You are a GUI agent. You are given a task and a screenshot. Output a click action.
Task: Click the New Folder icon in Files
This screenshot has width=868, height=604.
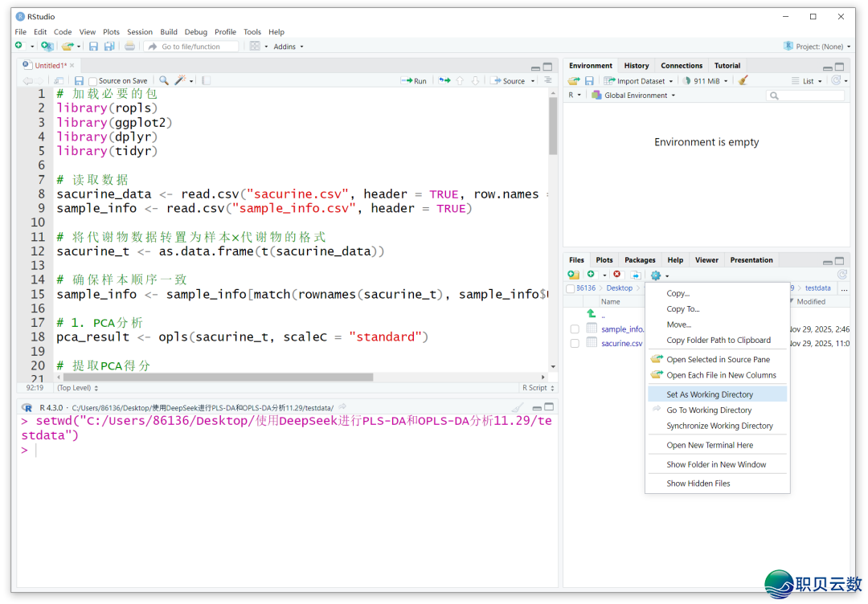point(573,275)
